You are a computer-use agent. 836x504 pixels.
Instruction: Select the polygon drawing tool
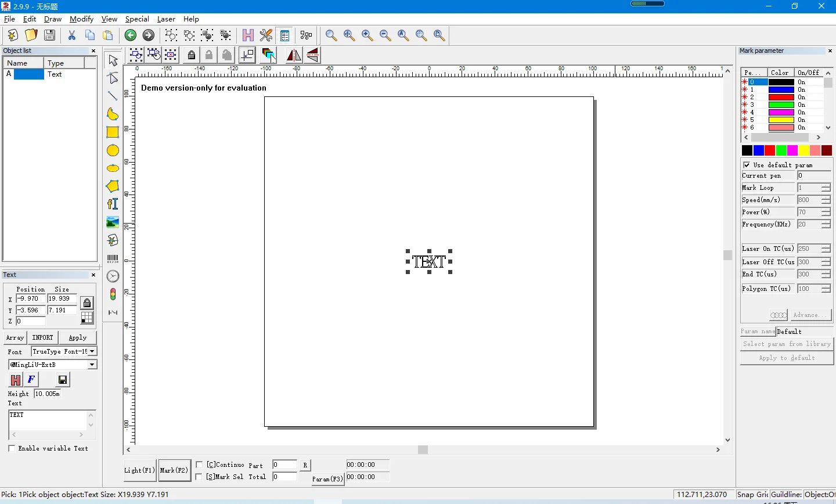[x=113, y=186]
